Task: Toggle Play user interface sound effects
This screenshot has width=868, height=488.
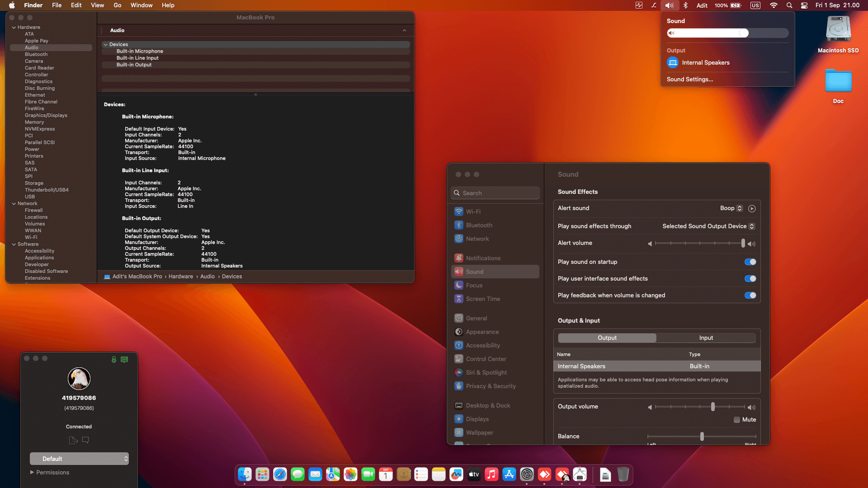Action: (750, 278)
